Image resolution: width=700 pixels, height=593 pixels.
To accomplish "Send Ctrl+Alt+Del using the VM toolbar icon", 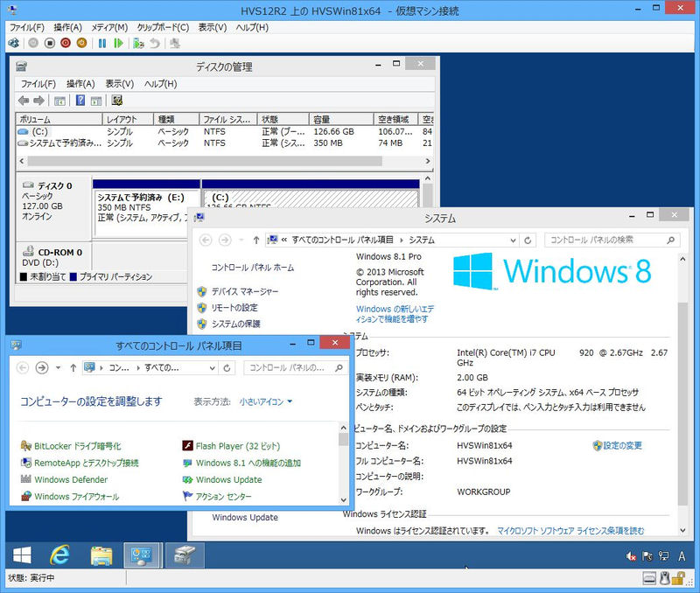I will click(x=13, y=43).
